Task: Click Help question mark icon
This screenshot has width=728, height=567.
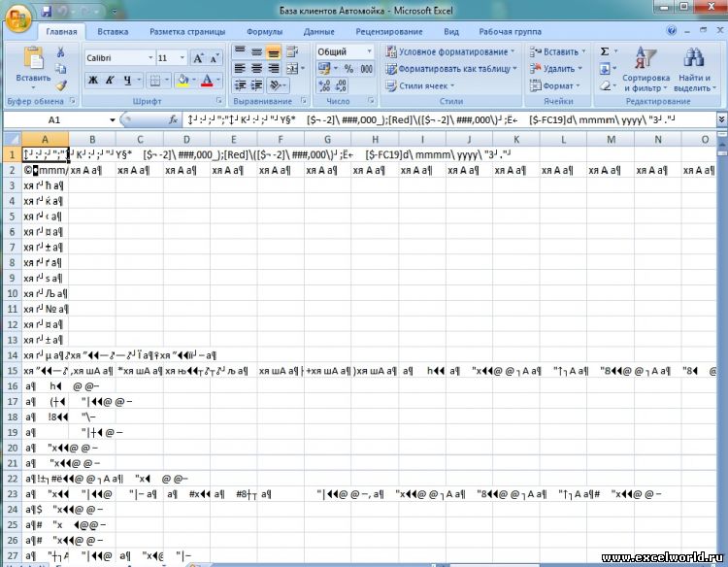Action: point(672,31)
